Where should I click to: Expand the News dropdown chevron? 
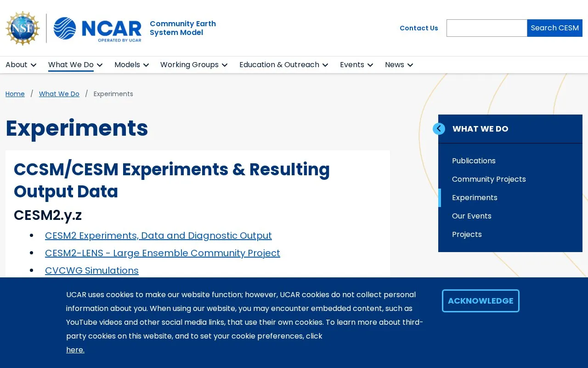click(x=410, y=65)
